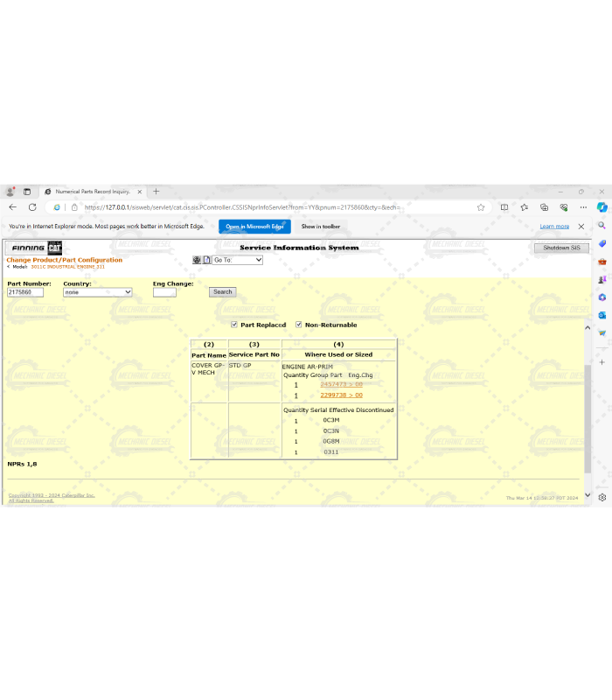Open group part link 2299738
Viewport: 612px width, 700px height.
[341, 395]
